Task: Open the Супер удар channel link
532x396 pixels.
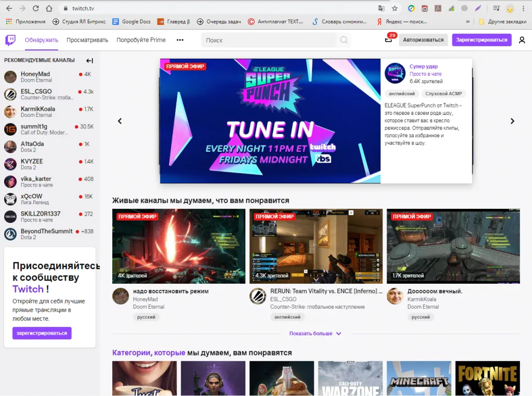Action: point(423,66)
